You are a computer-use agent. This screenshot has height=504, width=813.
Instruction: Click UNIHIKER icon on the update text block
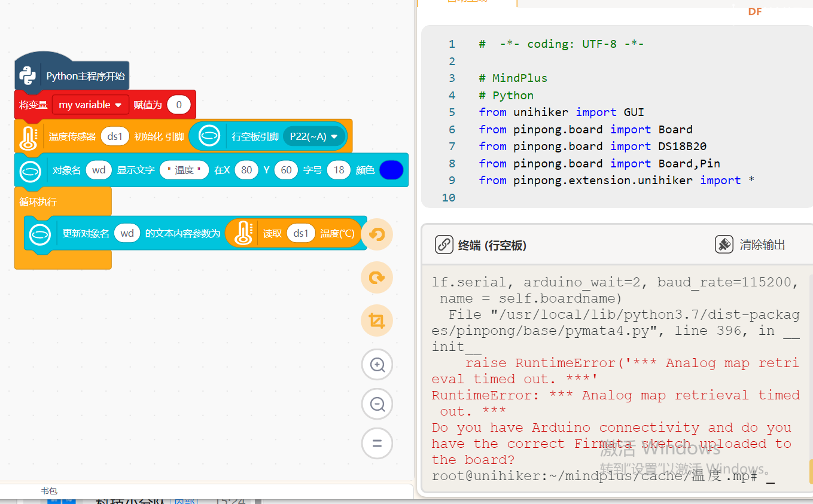(x=40, y=234)
